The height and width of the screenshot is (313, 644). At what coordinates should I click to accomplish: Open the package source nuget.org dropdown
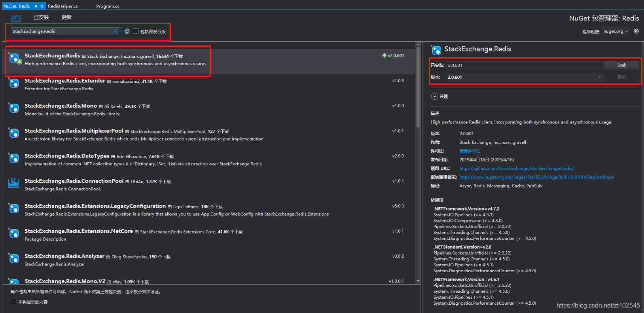(616, 31)
